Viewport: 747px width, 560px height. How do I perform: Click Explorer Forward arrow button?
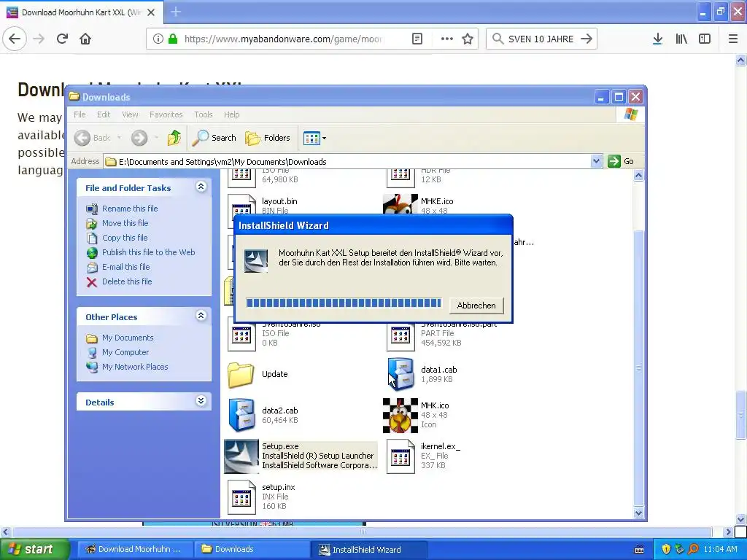click(x=139, y=138)
